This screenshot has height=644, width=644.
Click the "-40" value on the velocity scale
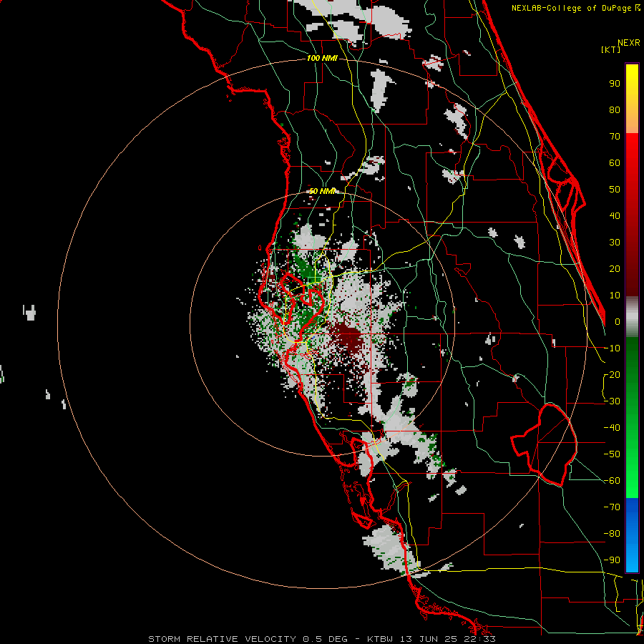pos(613,428)
